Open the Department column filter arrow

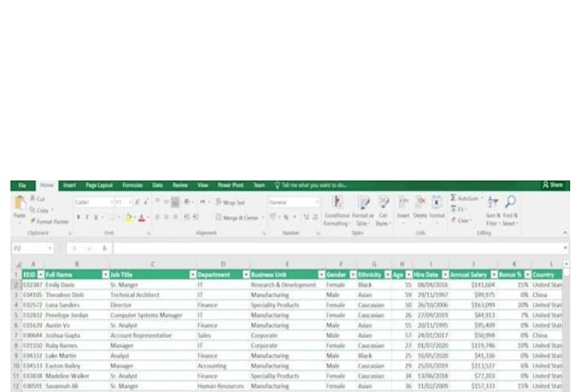click(246, 274)
